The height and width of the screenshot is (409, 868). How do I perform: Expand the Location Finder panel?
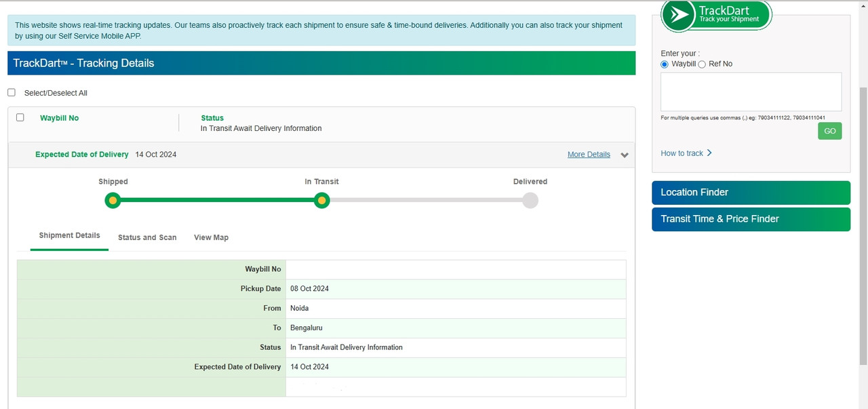tap(751, 193)
